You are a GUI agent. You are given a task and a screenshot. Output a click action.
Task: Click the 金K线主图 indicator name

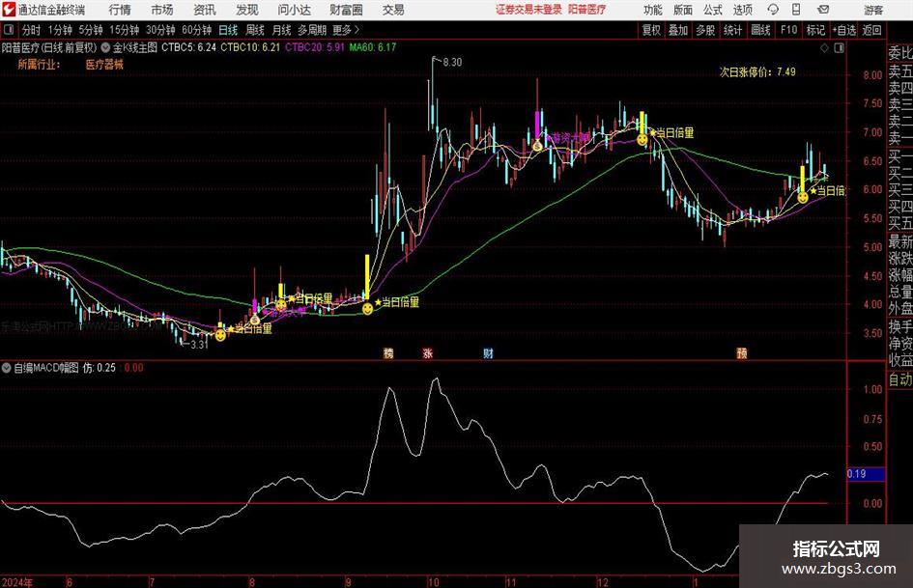[x=135, y=47]
